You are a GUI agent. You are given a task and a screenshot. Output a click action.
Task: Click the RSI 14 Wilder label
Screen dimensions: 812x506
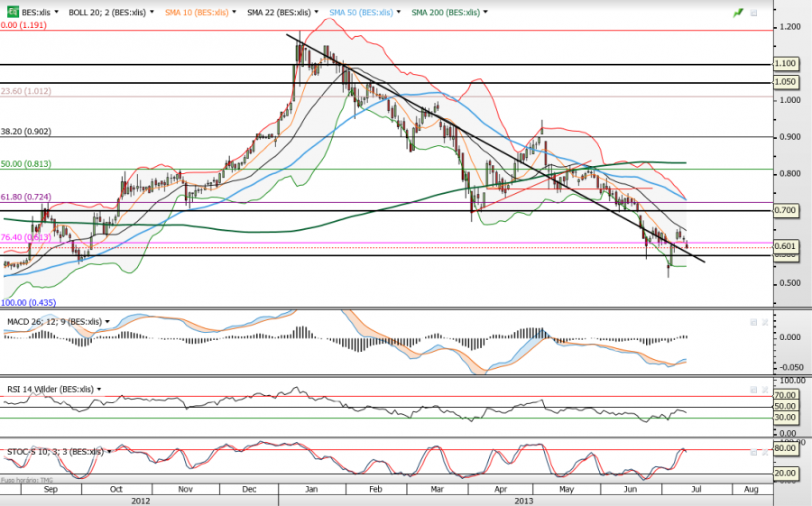51,389
